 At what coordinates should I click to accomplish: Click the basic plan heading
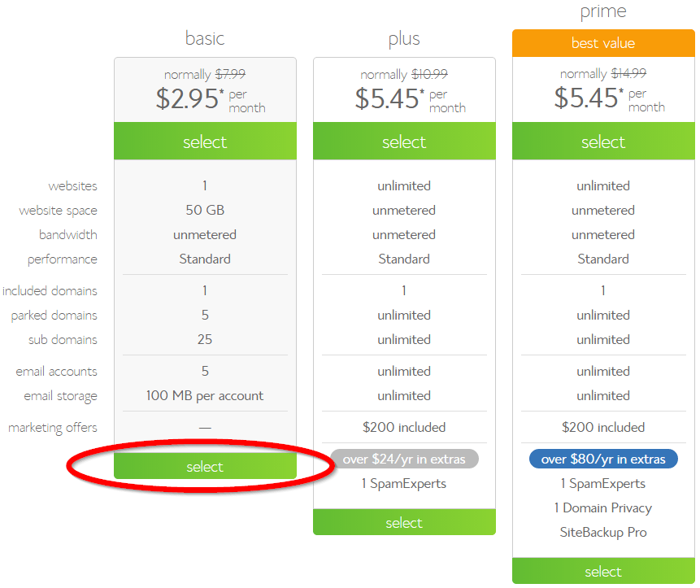(205, 38)
